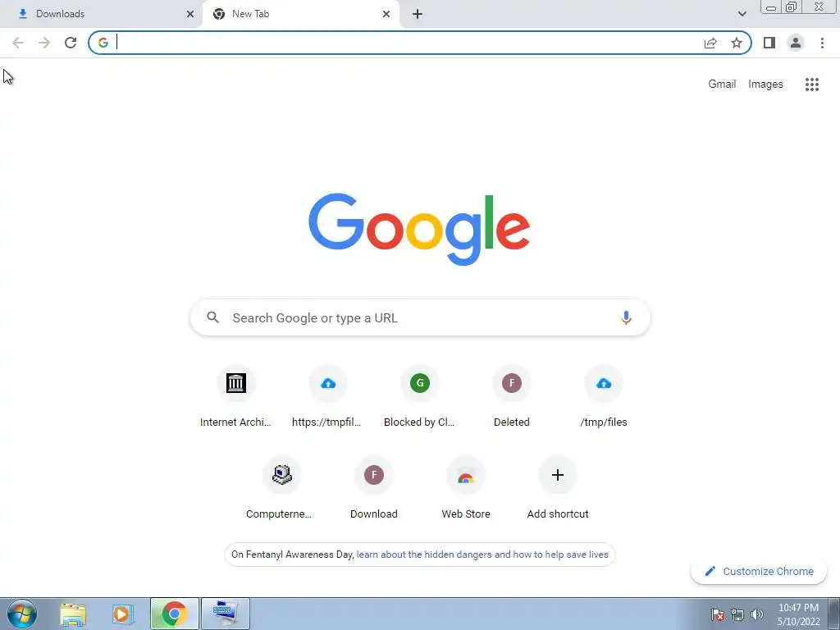Open the Web Store shortcut
This screenshot has width=840, height=630.
coord(466,489)
